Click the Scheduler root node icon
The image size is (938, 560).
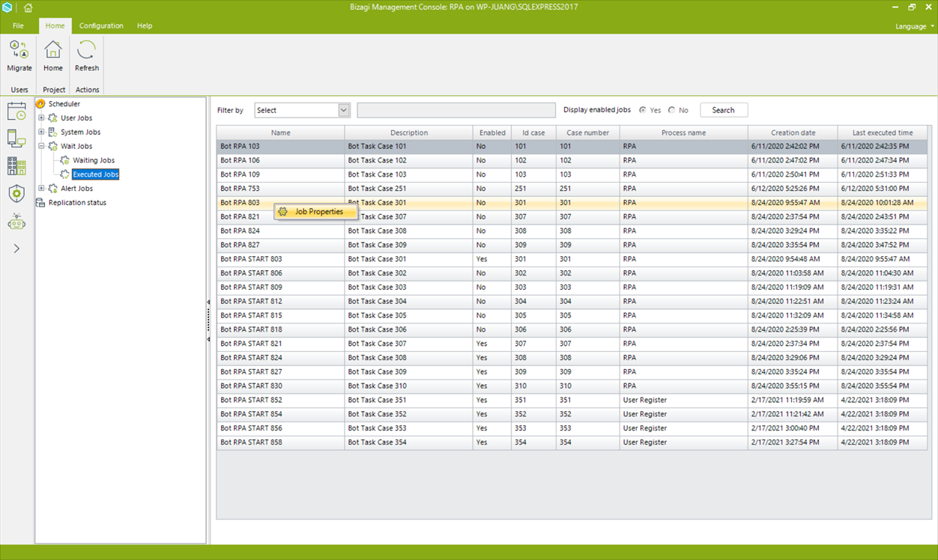(41, 104)
